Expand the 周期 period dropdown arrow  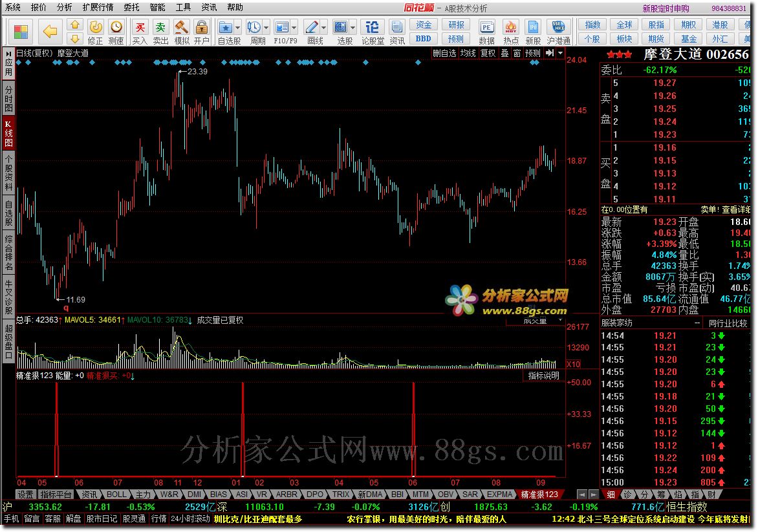tap(266, 28)
